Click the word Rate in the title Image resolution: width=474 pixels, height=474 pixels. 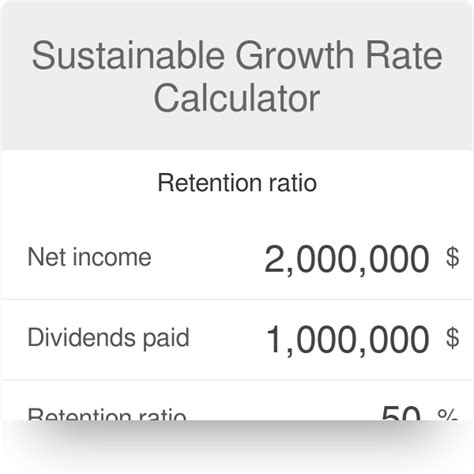[x=404, y=55]
